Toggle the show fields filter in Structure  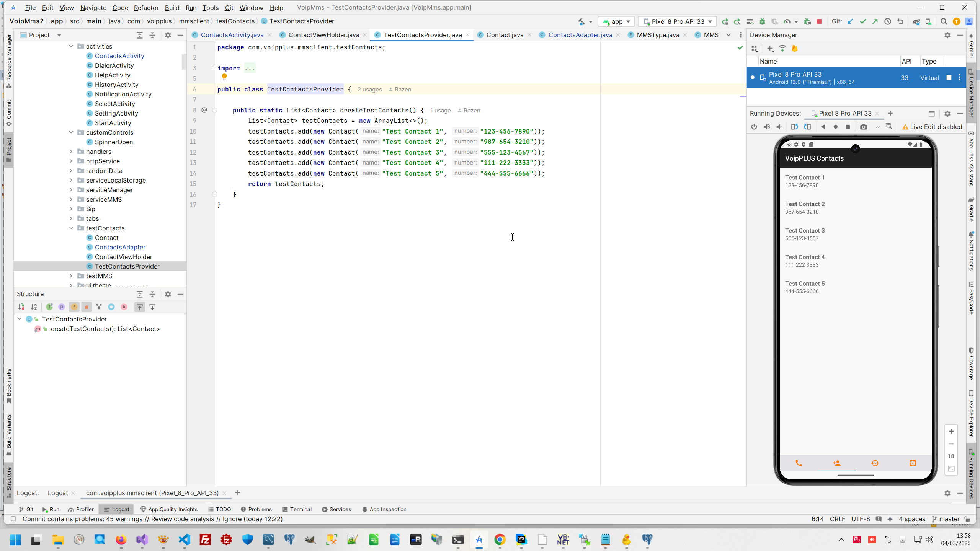tap(74, 307)
